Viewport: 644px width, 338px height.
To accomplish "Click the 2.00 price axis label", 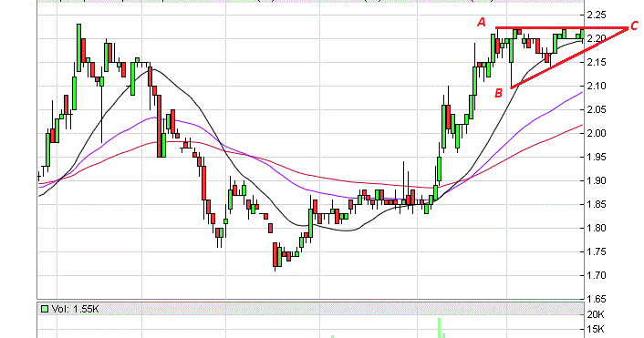I will (x=597, y=133).
